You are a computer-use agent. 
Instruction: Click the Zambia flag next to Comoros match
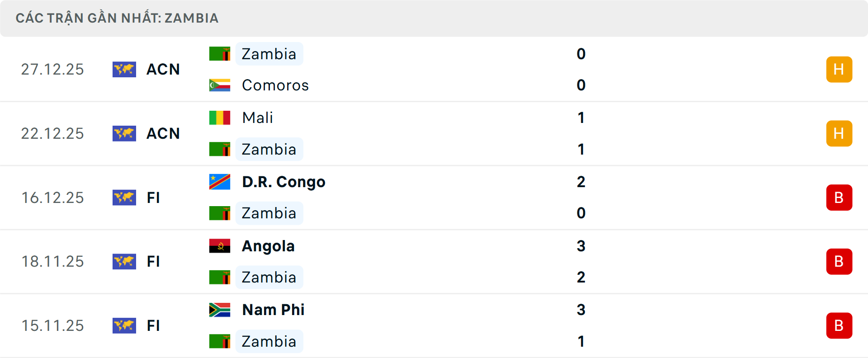tap(220, 53)
